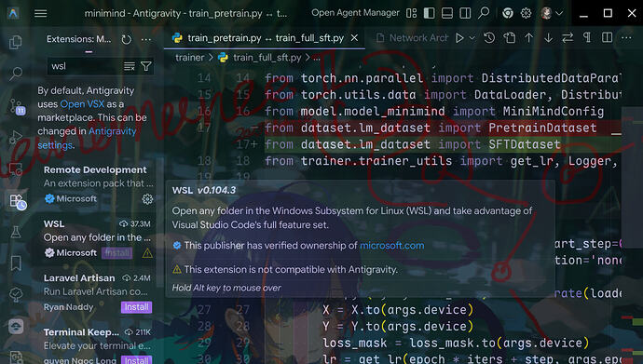Viewport: 643px width, 364px height.
Task: Run Python file play button
Action: [459, 38]
